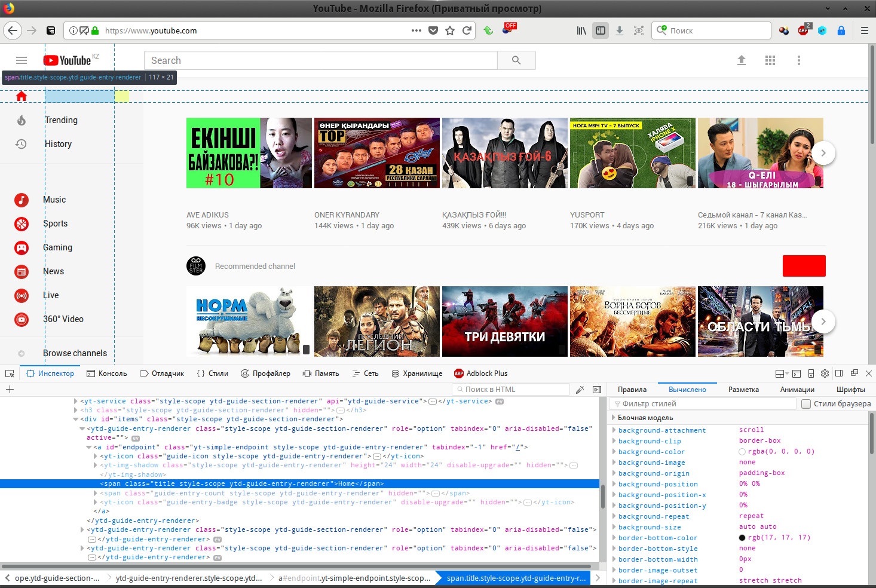Switch to the 'Сеть' tab
The width and height of the screenshot is (876, 588).
pos(365,373)
